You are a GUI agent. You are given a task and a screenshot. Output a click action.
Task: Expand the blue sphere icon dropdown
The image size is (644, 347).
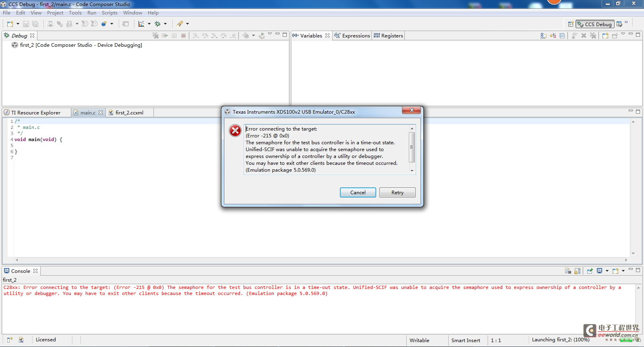point(112,24)
